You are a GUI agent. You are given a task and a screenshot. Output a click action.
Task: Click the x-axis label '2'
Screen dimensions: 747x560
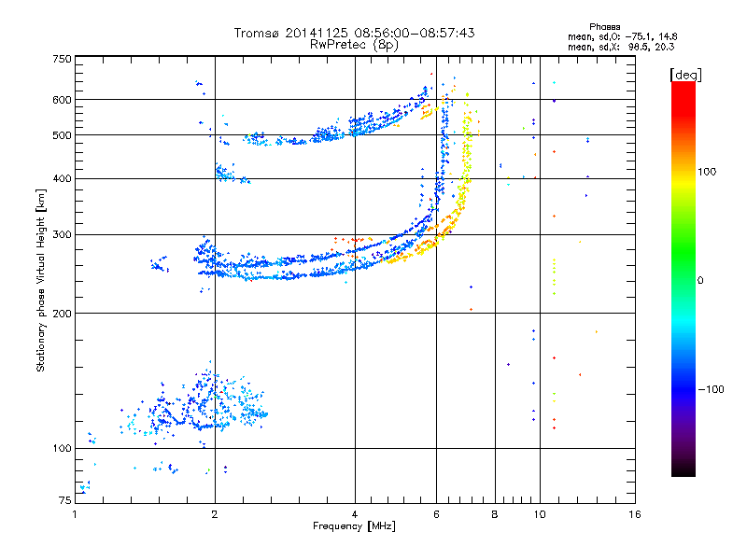[215, 514]
